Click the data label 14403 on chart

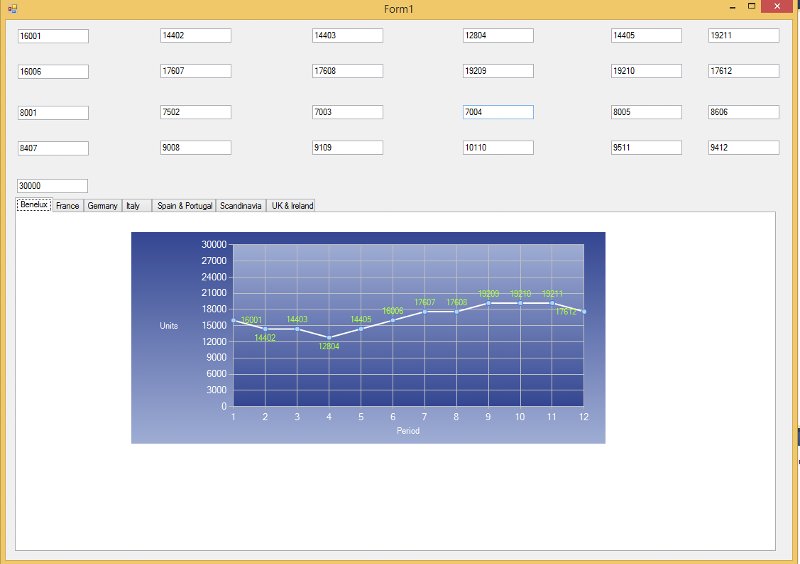pyautogui.click(x=297, y=320)
